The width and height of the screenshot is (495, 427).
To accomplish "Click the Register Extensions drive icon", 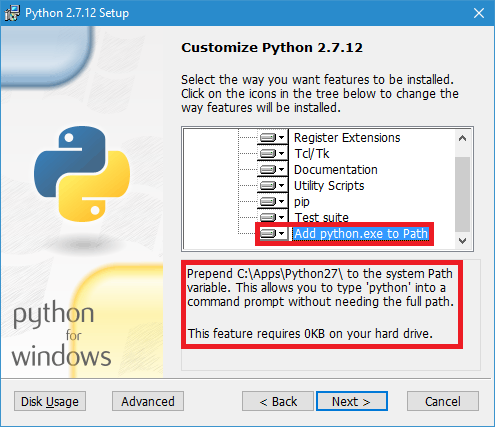I will click(268, 137).
